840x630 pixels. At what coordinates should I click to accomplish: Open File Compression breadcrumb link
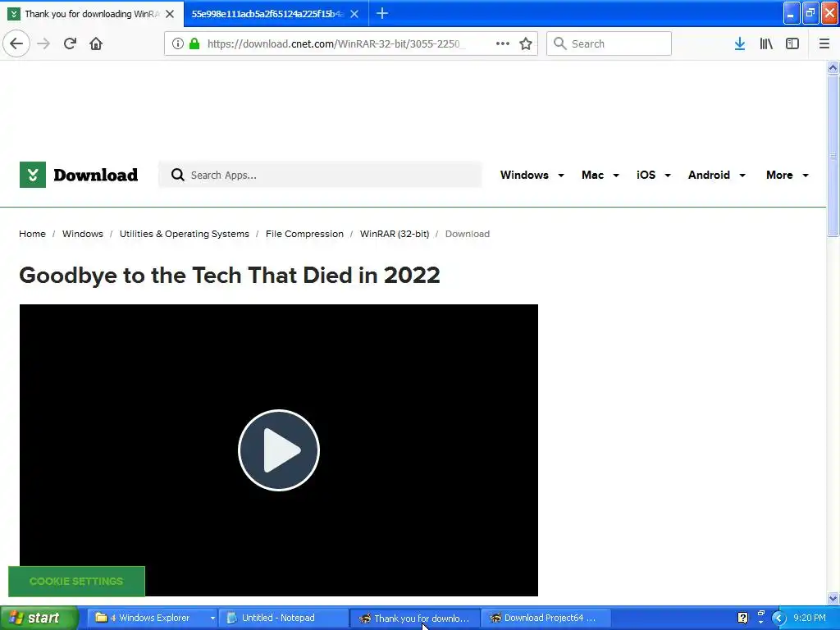(304, 234)
